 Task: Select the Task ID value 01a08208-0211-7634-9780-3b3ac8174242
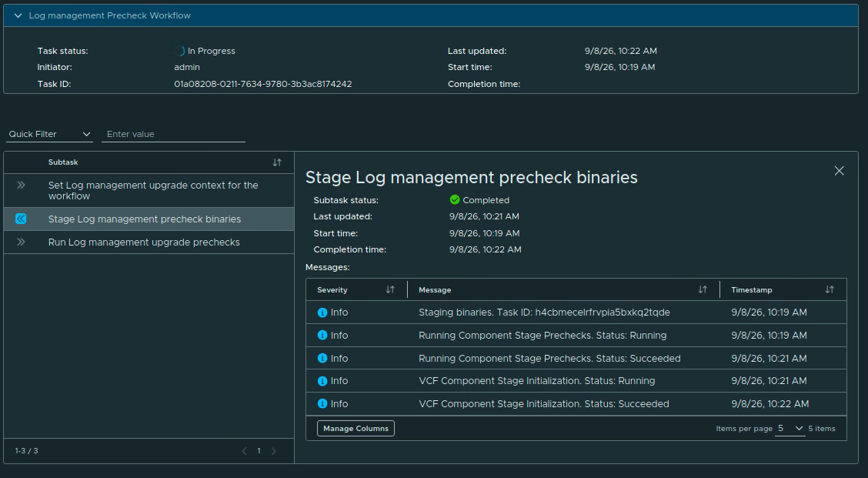263,84
